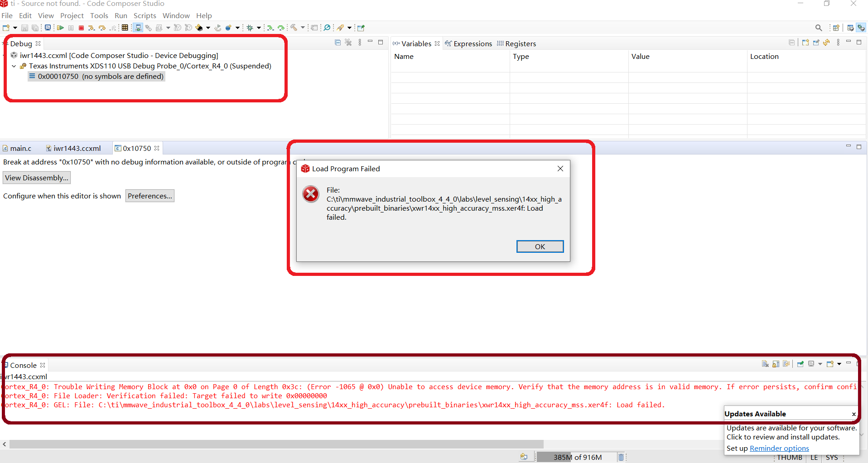Close the Updates Available popup

coord(854,414)
